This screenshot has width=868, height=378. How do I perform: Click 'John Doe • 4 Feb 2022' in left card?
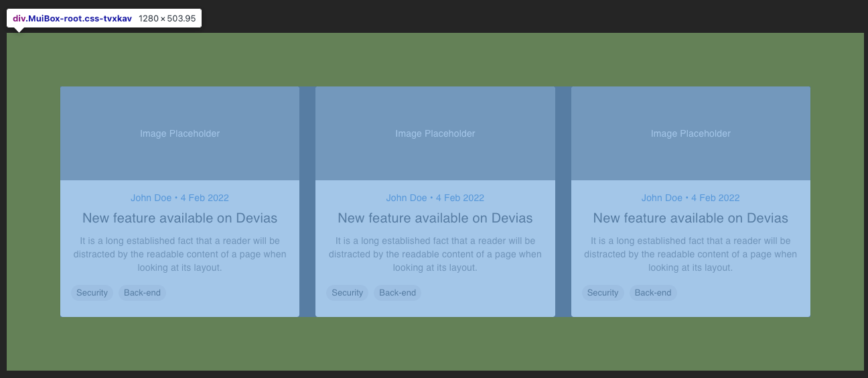pos(179,198)
